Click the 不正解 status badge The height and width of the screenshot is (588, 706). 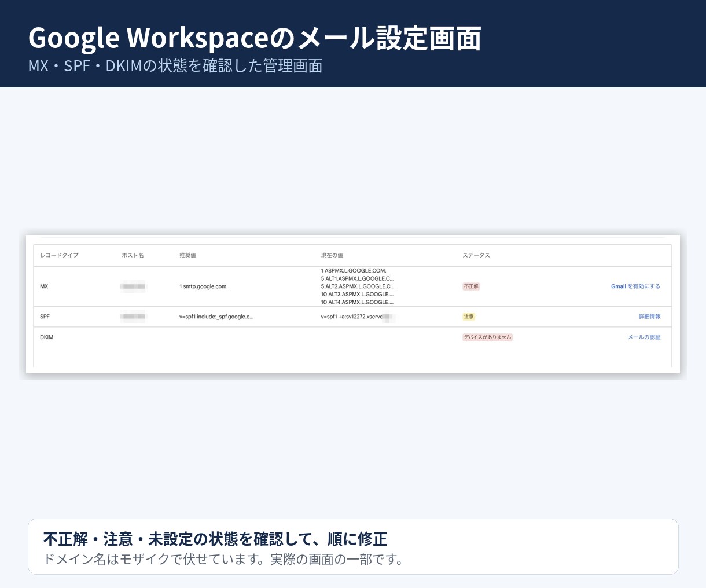click(x=471, y=286)
